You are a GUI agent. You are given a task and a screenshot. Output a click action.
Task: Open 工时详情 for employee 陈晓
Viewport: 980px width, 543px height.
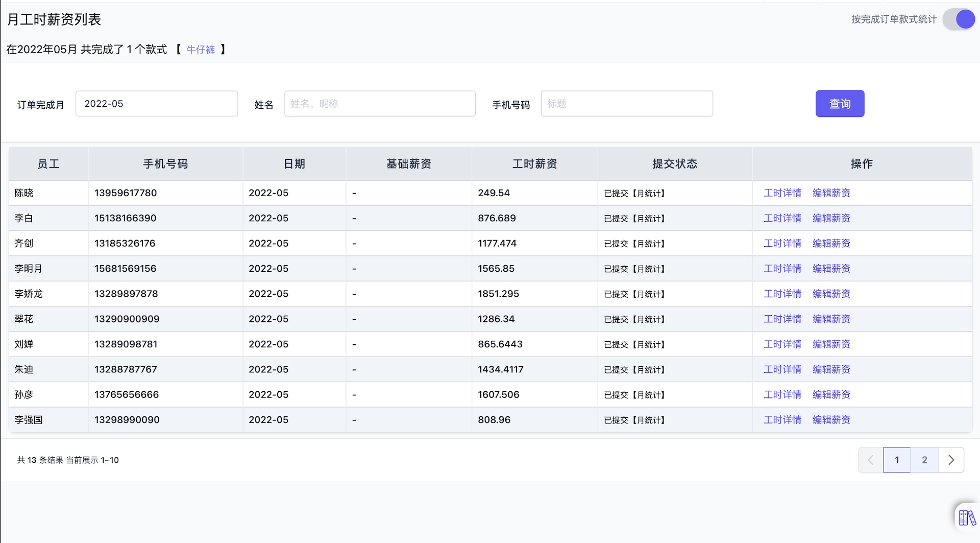(x=781, y=193)
